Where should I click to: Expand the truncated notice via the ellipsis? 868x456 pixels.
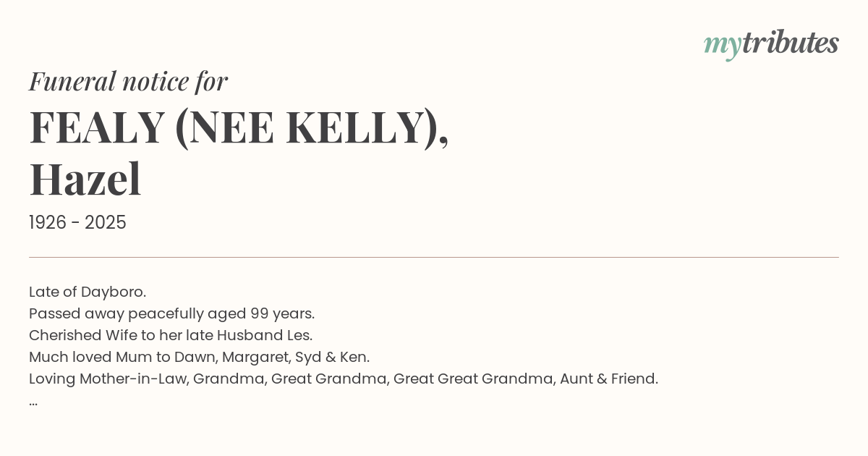(x=33, y=401)
